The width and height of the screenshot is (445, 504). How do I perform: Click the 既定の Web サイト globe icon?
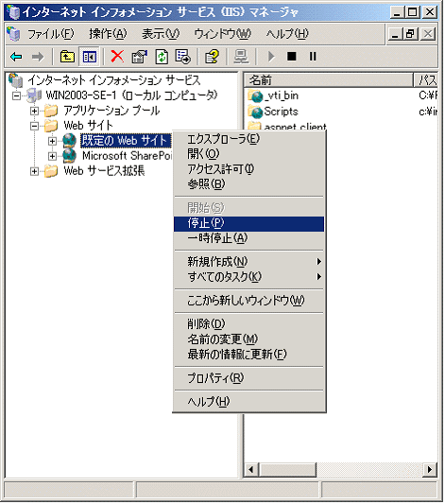tap(69, 141)
